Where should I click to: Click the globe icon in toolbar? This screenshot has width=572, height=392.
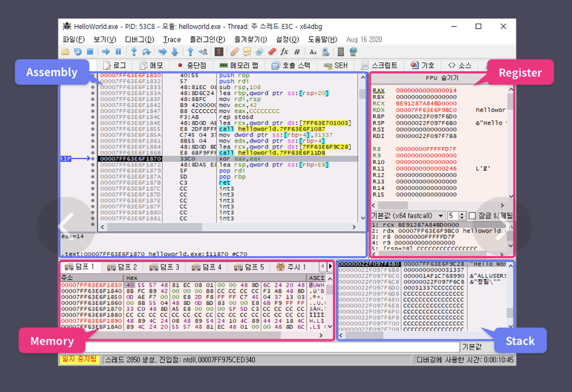click(x=353, y=52)
